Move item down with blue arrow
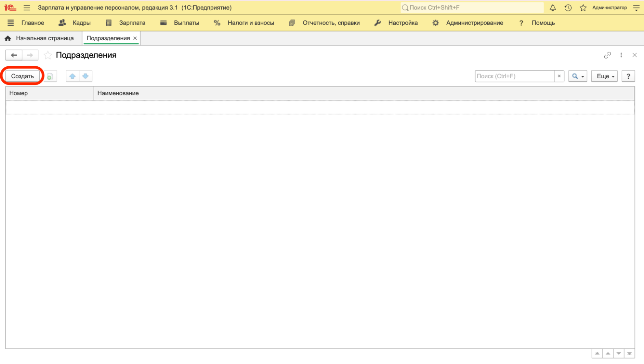This screenshot has width=644, height=364. (x=86, y=76)
